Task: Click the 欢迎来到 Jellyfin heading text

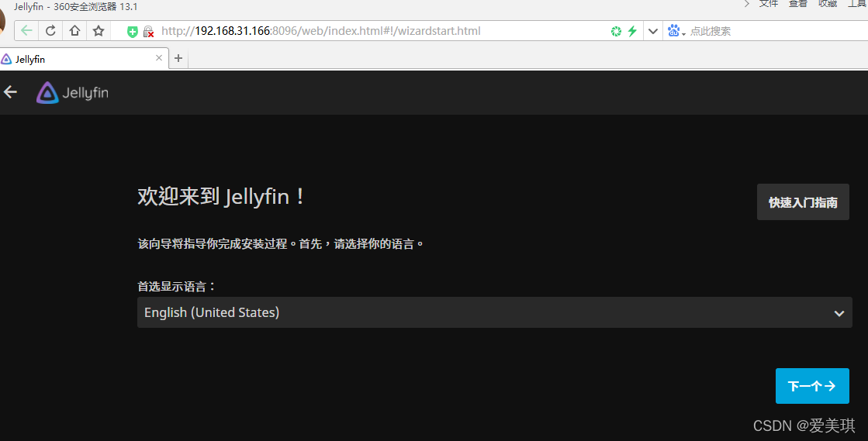Action: pos(221,196)
